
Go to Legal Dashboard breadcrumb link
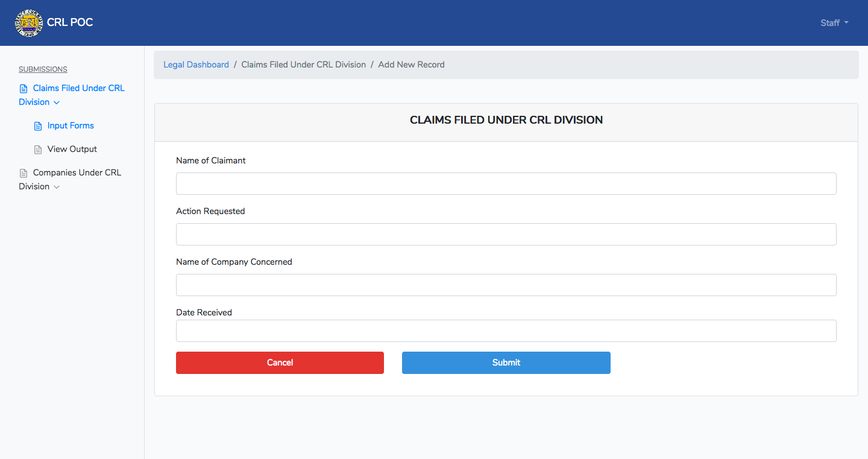coord(196,65)
